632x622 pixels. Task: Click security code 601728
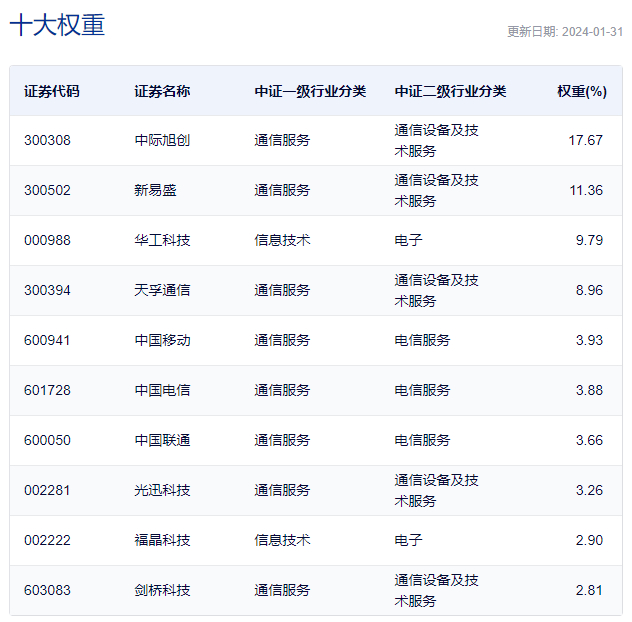(x=47, y=390)
